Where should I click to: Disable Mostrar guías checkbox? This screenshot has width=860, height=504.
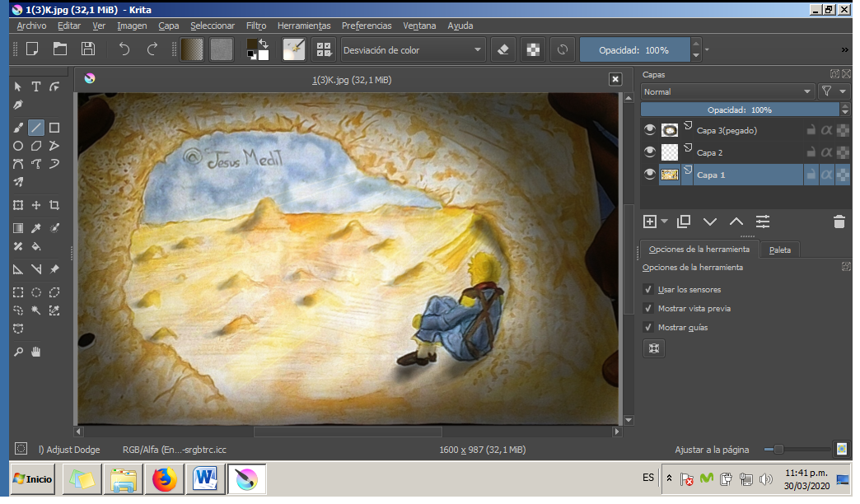[648, 328]
